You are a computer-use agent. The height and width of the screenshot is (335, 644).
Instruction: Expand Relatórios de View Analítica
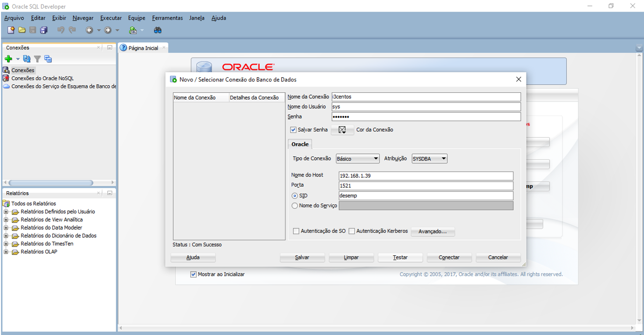point(6,220)
